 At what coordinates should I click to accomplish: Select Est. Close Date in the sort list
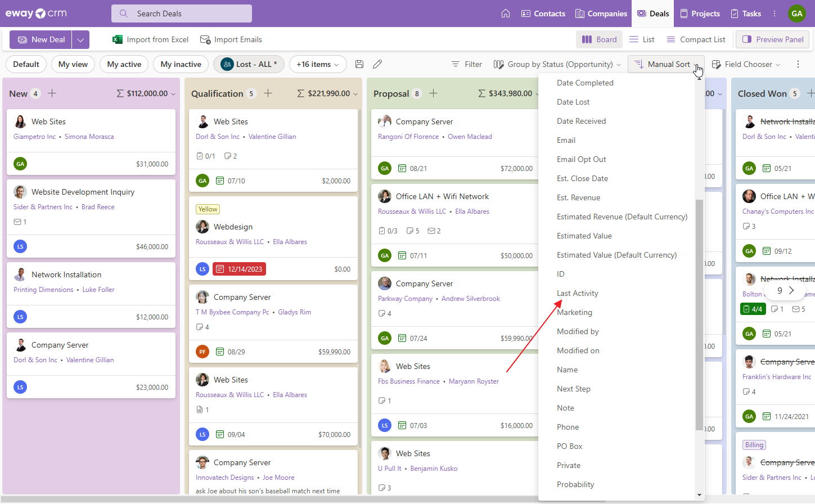click(582, 178)
